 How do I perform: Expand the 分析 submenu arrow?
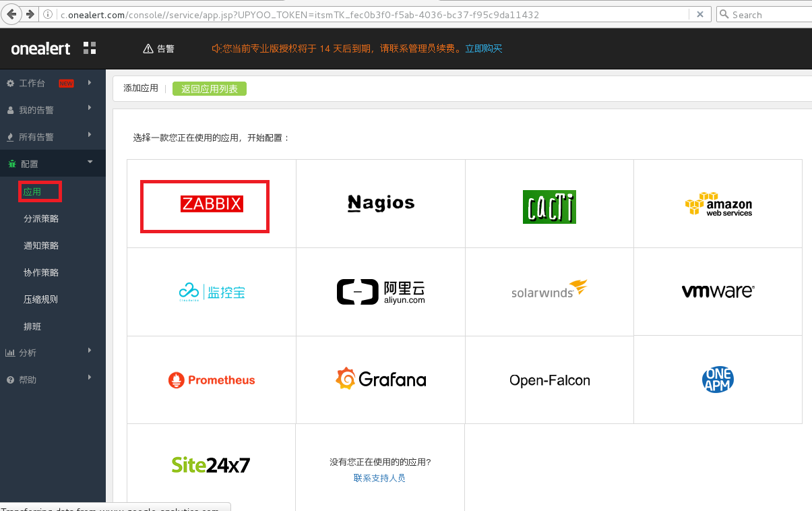(x=90, y=351)
